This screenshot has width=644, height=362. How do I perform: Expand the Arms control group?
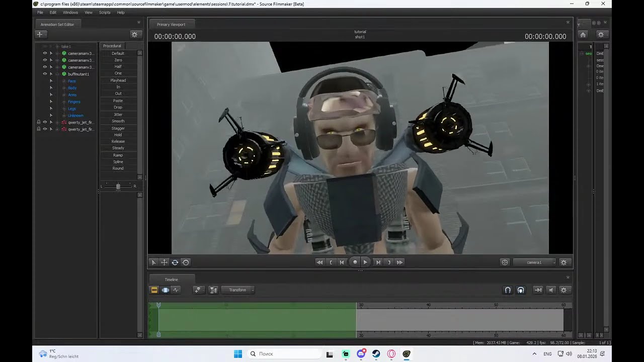pos(64,95)
